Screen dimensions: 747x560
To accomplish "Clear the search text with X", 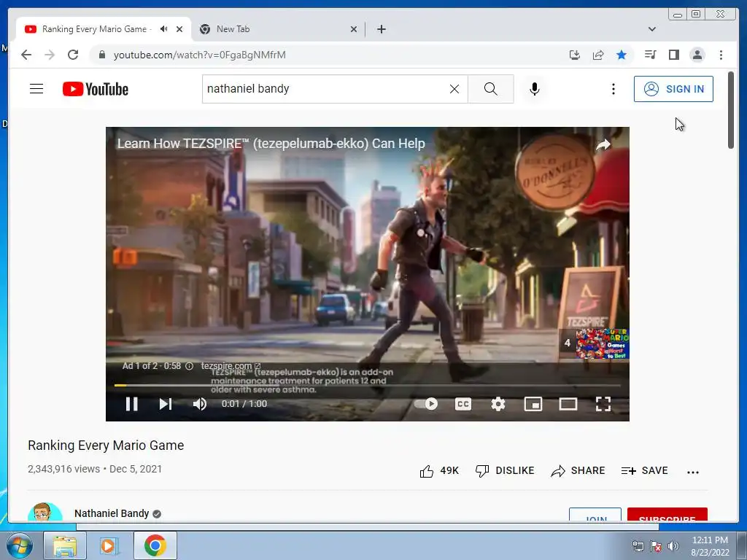I will pyautogui.click(x=454, y=89).
